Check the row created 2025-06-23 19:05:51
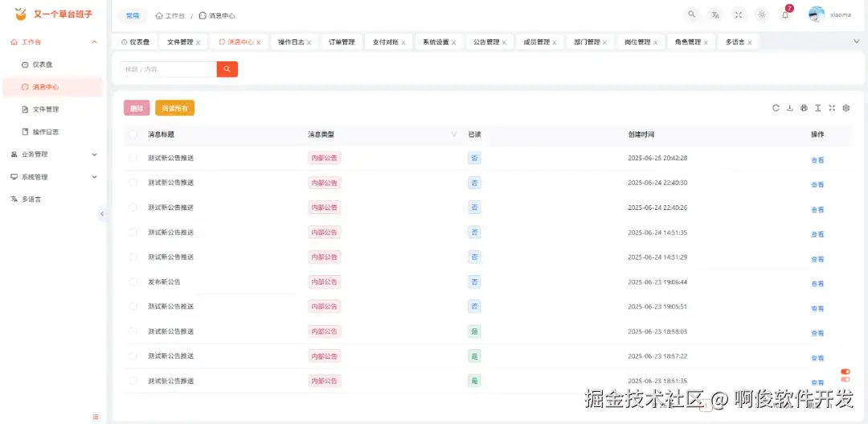The height and width of the screenshot is (424, 868). pos(133,307)
